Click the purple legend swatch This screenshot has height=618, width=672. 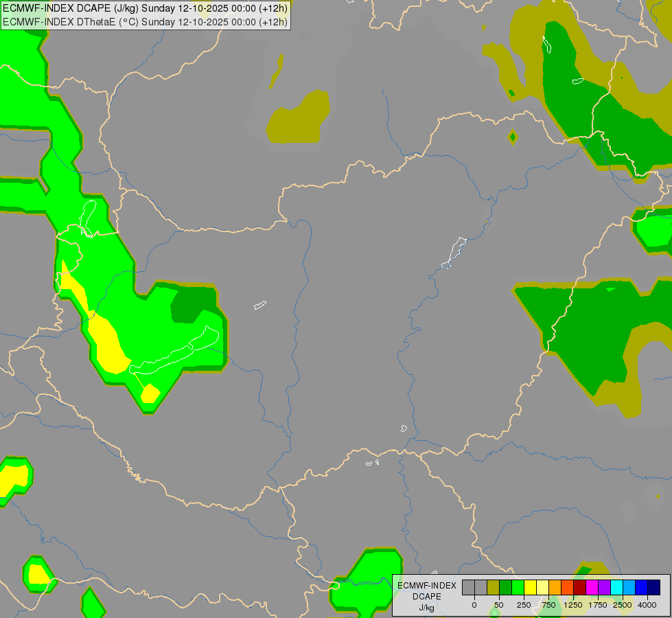tap(605, 588)
